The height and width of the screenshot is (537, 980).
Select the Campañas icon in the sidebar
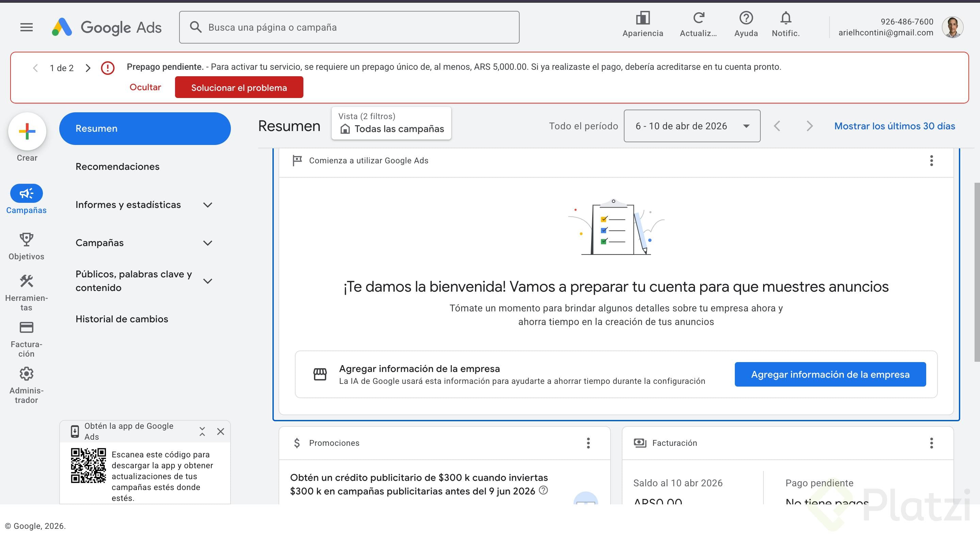[26, 193]
